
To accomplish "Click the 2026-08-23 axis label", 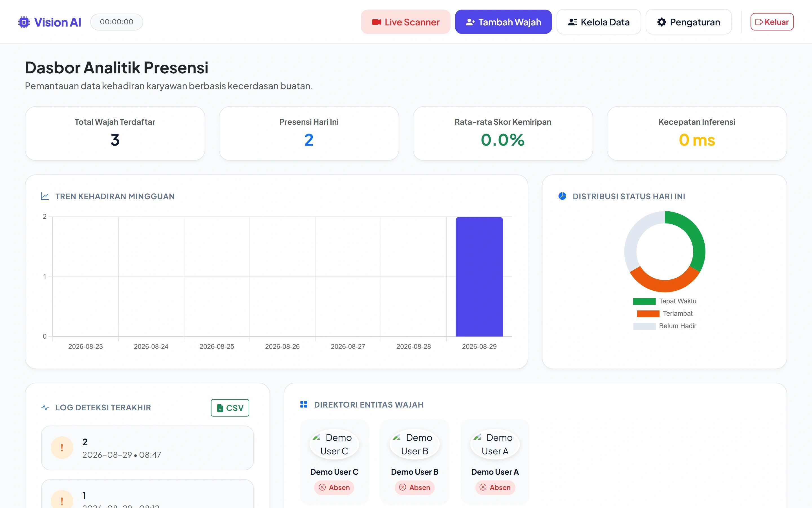I will (x=85, y=346).
